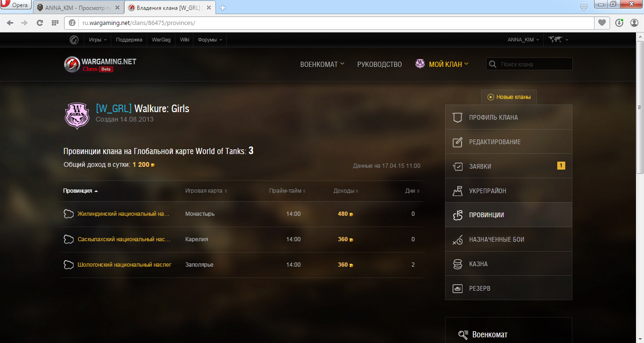The width and height of the screenshot is (644, 343).
Task: Reload the page with the refresh icon
Action: (x=40, y=23)
